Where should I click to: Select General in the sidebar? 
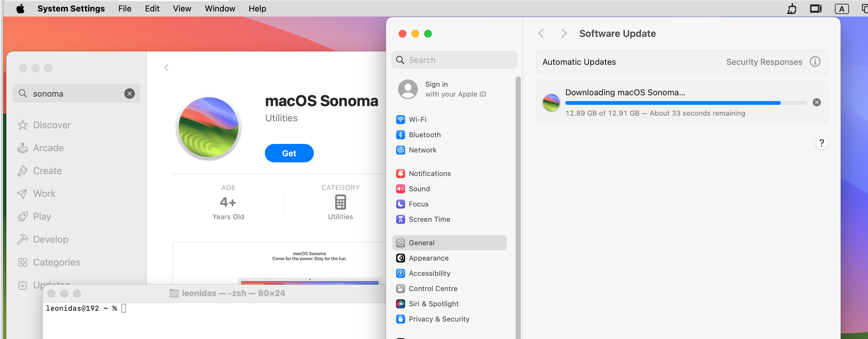pyautogui.click(x=449, y=243)
